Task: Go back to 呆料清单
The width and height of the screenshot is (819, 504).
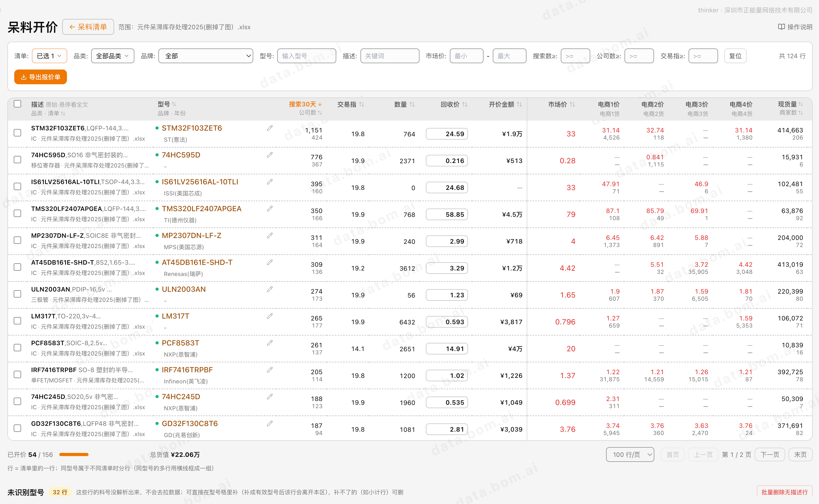Action: [88, 27]
